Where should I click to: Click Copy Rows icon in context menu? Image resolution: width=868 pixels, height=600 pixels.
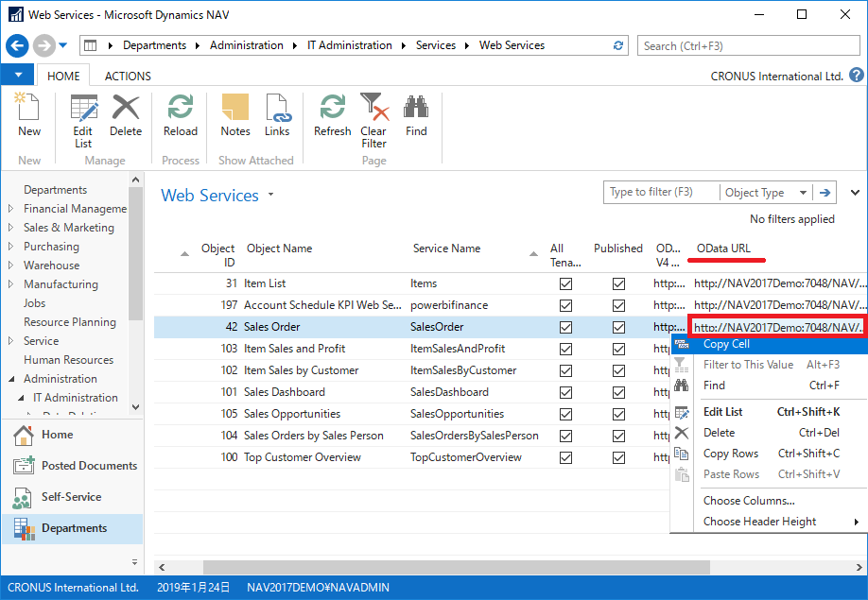[682, 454]
